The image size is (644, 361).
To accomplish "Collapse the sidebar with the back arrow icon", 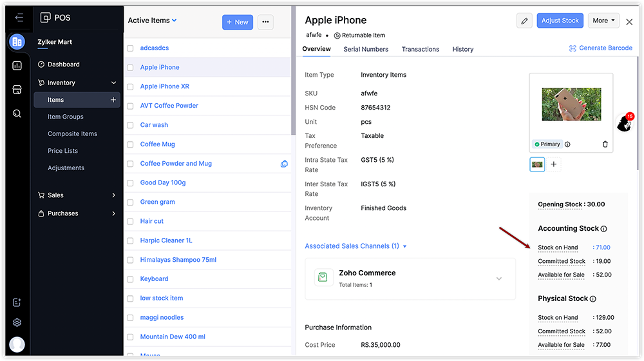I will (19, 17).
